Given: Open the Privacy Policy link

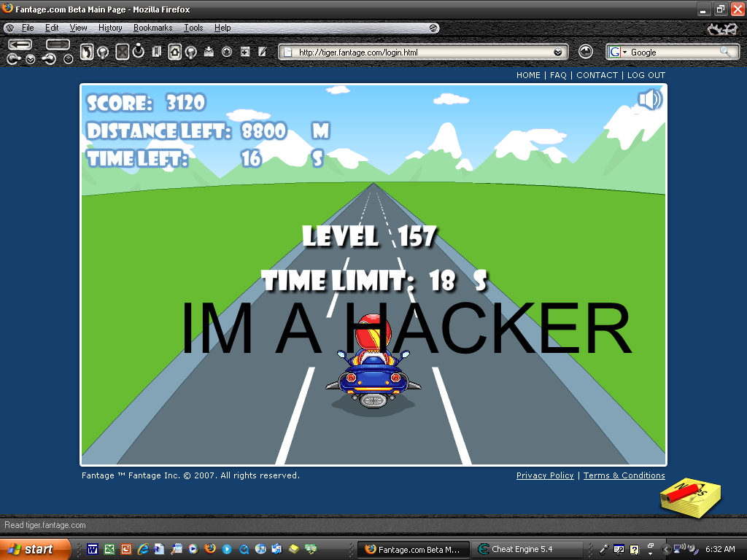Looking at the screenshot, I should [x=545, y=475].
